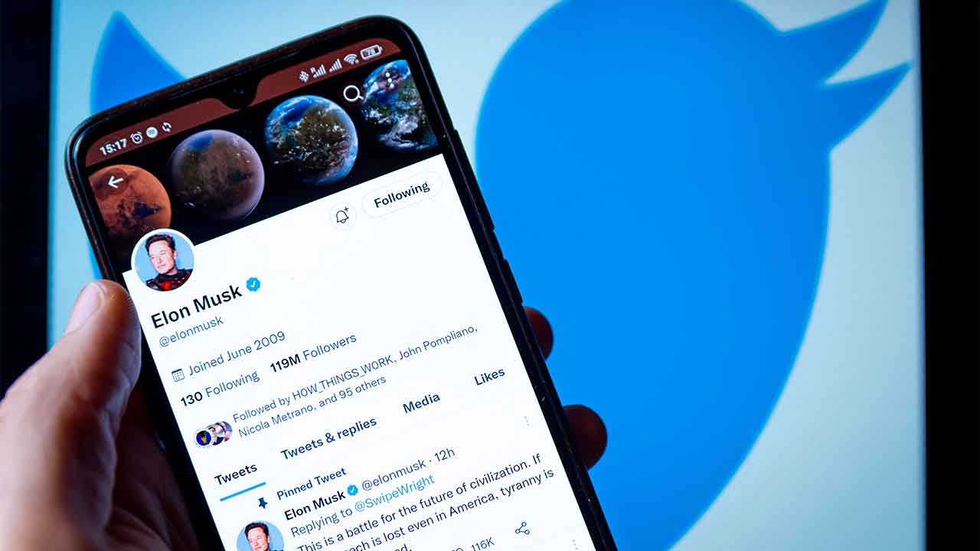
Task: Open search via the magnifier icon
Action: pos(352,94)
